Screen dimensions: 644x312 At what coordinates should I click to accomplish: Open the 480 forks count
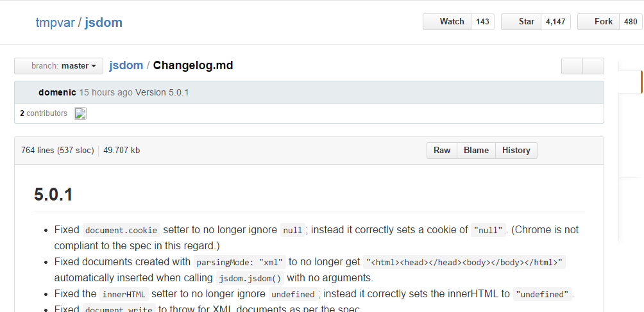[x=631, y=22]
